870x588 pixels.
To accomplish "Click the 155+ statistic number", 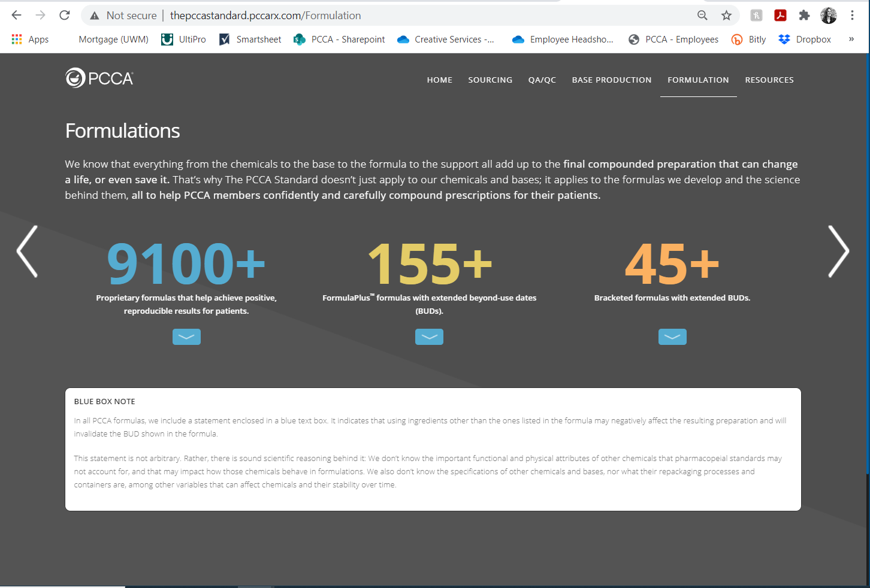I will [430, 263].
